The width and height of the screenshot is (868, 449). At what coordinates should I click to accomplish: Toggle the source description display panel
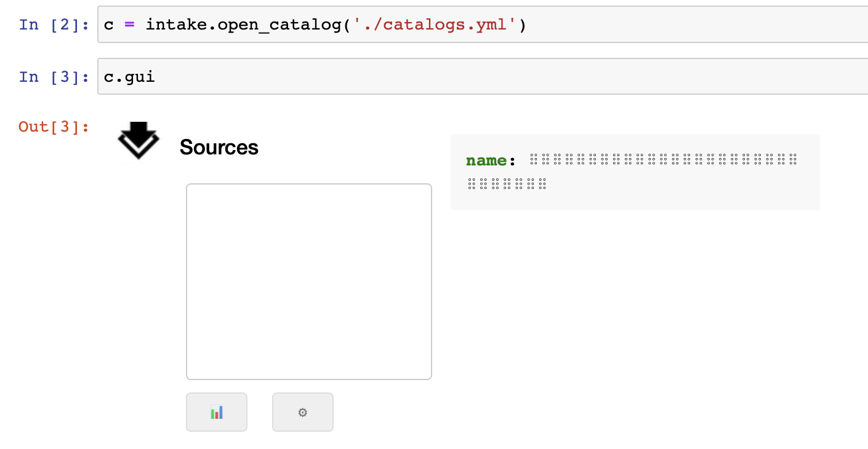[x=635, y=172]
